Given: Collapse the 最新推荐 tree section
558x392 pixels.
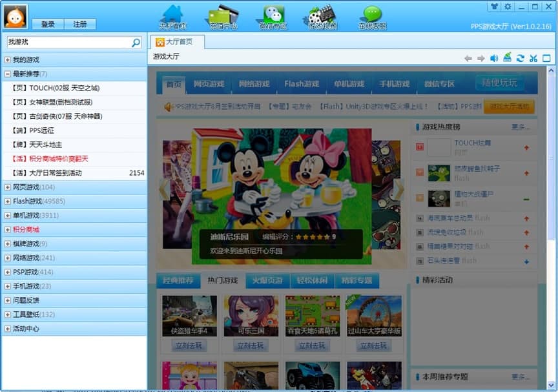Looking at the screenshot, I should pos(8,74).
